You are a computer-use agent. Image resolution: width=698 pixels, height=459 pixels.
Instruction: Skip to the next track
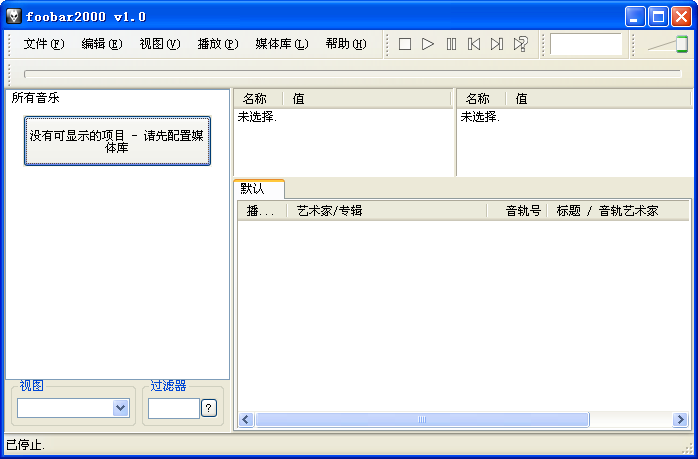pos(497,44)
